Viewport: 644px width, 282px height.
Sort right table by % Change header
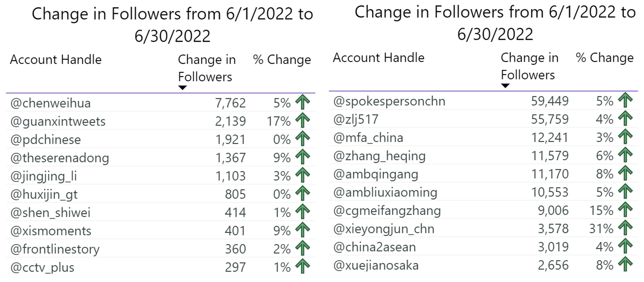tap(605, 58)
